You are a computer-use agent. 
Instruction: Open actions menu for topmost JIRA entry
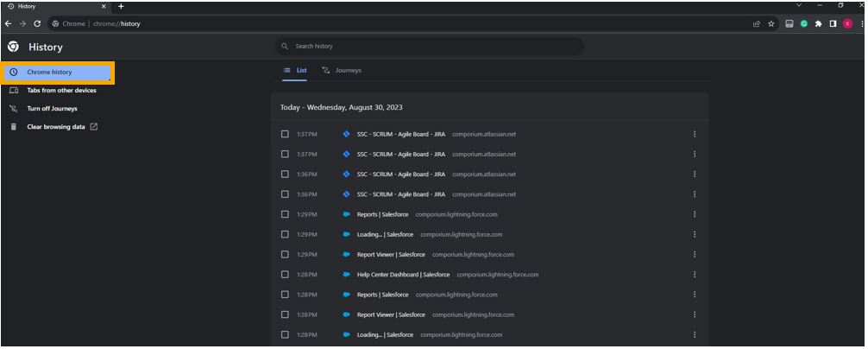695,134
